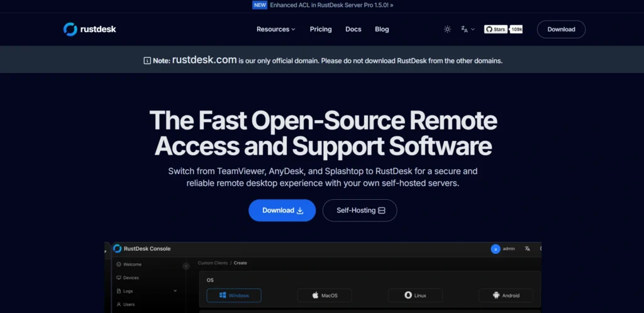Open the Enhanced ACL announcement link
This screenshot has height=313, width=644.
pyautogui.click(x=332, y=5)
